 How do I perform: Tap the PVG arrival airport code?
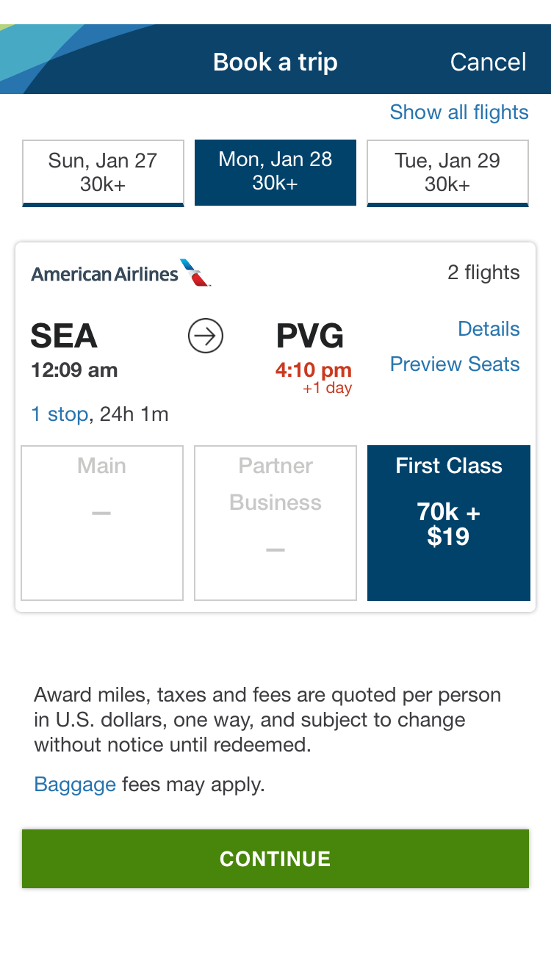click(309, 336)
